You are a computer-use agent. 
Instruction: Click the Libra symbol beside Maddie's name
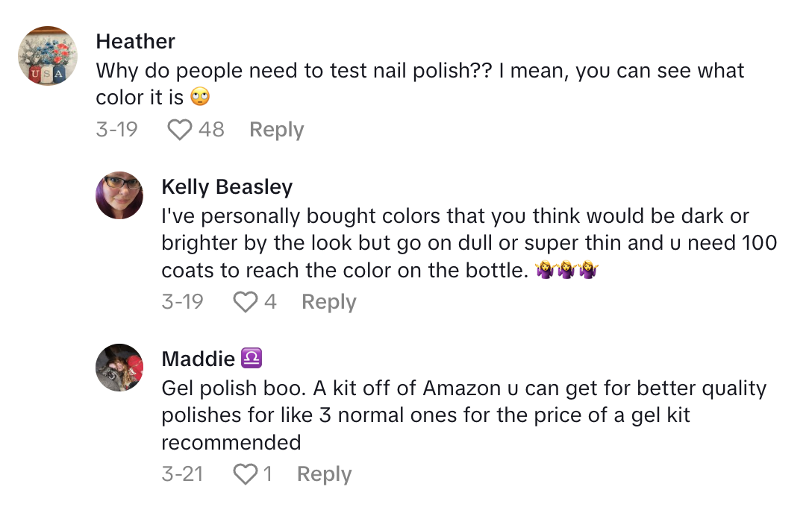click(252, 359)
